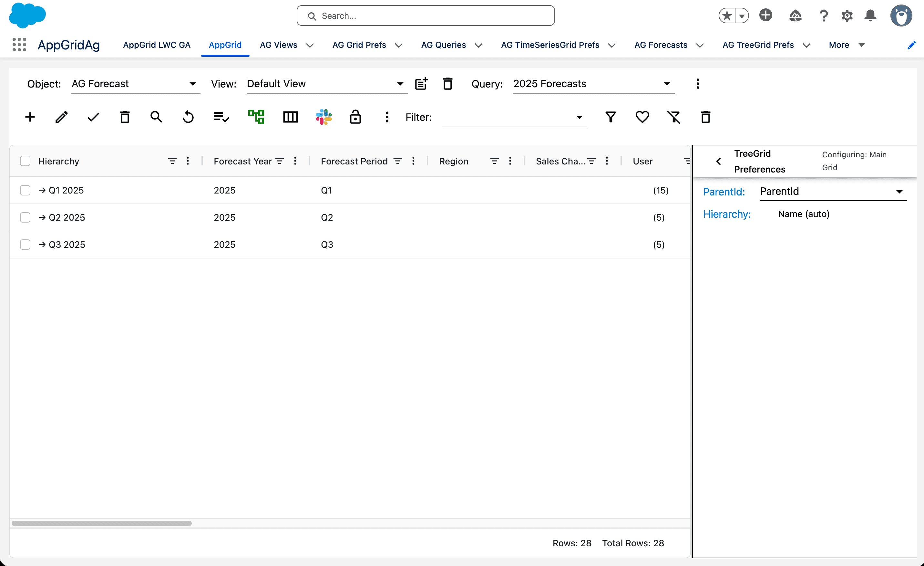This screenshot has height=566, width=924.
Task: Open the Object AG Forecast dropdown
Action: pyautogui.click(x=135, y=84)
